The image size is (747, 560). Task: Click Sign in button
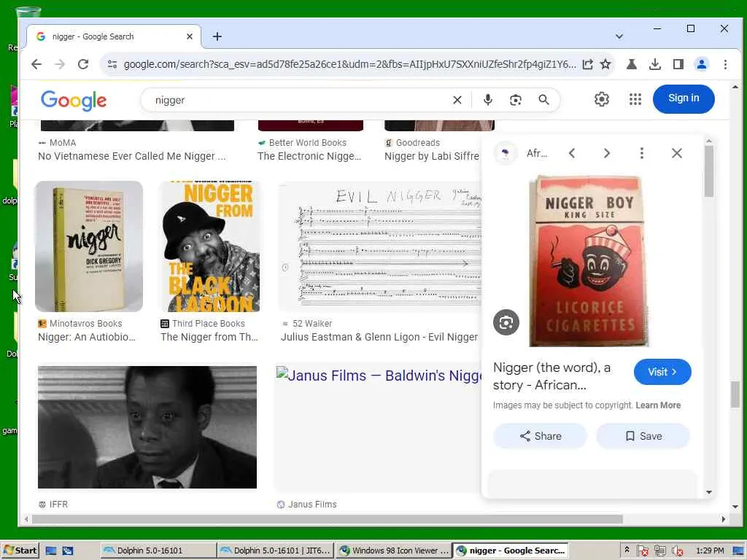[x=684, y=98]
